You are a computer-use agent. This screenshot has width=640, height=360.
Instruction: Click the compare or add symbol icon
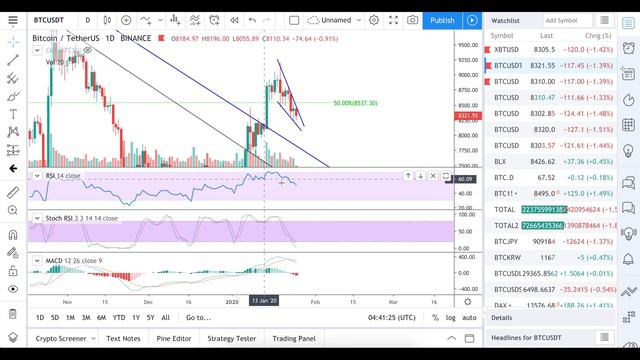tap(126, 20)
